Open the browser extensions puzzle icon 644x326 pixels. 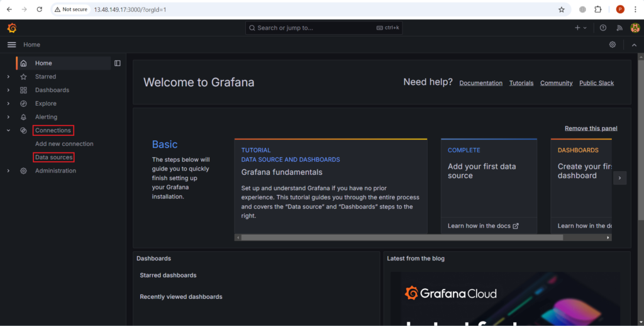(598, 9)
